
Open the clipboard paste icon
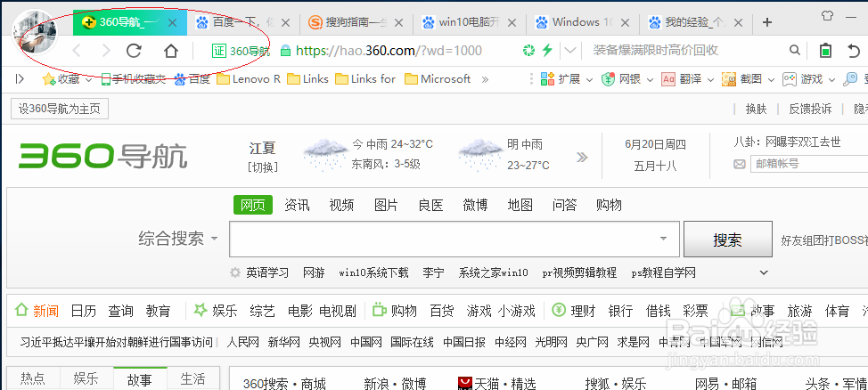825,51
